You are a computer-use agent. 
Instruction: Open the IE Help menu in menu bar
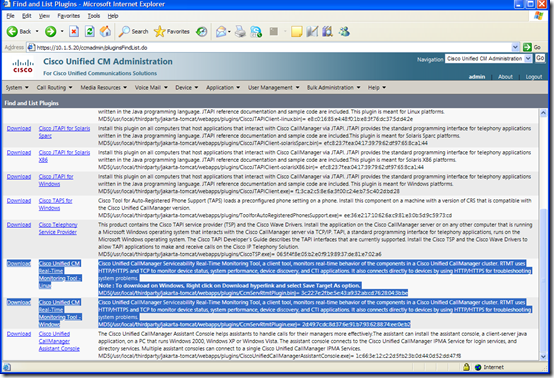pyautogui.click(x=113, y=16)
